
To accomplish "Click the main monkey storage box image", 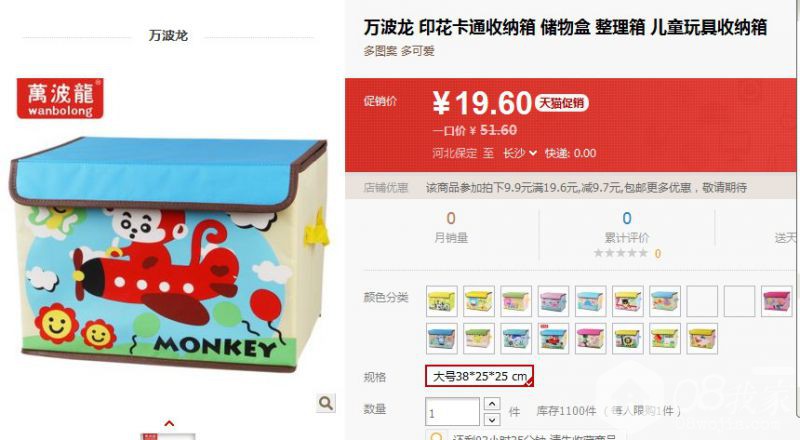I will pos(168,254).
